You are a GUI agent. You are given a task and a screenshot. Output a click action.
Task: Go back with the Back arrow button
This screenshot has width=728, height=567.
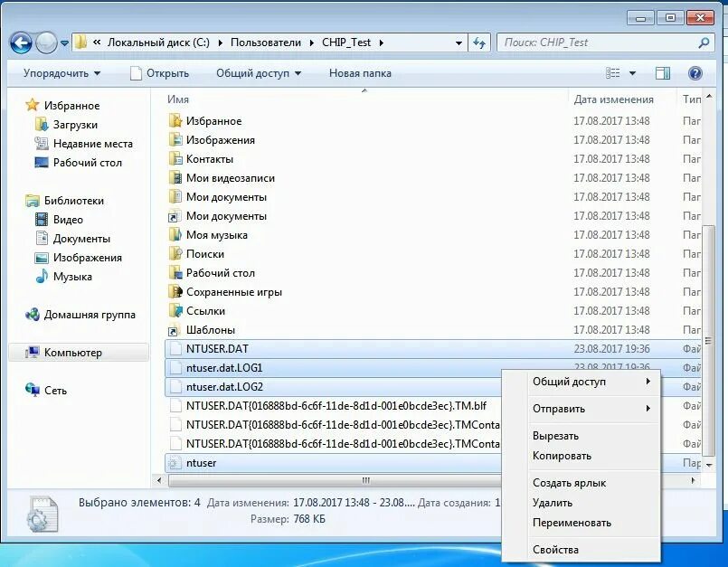pos(21,43)
